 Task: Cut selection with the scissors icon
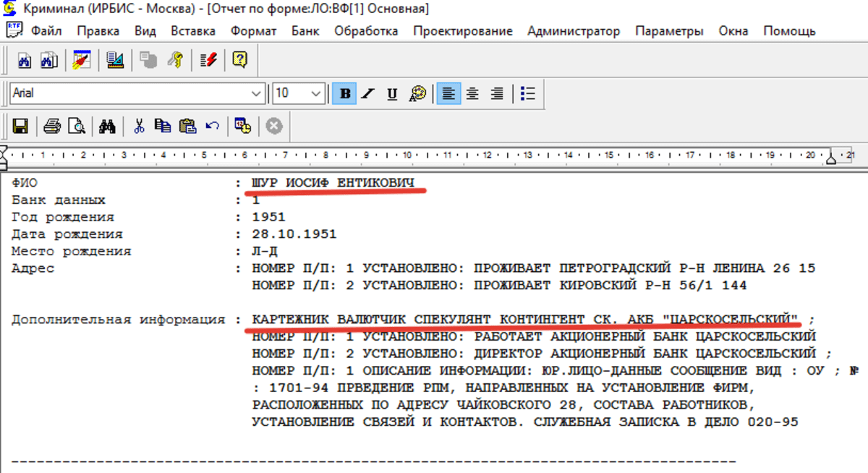click(140, 127)
